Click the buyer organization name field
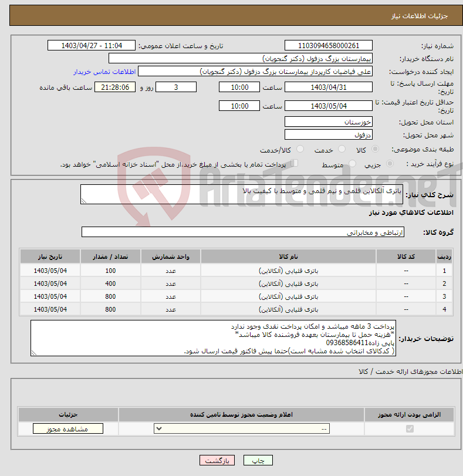This screenshot has height=476, width=463. click(x=241, y=58)
